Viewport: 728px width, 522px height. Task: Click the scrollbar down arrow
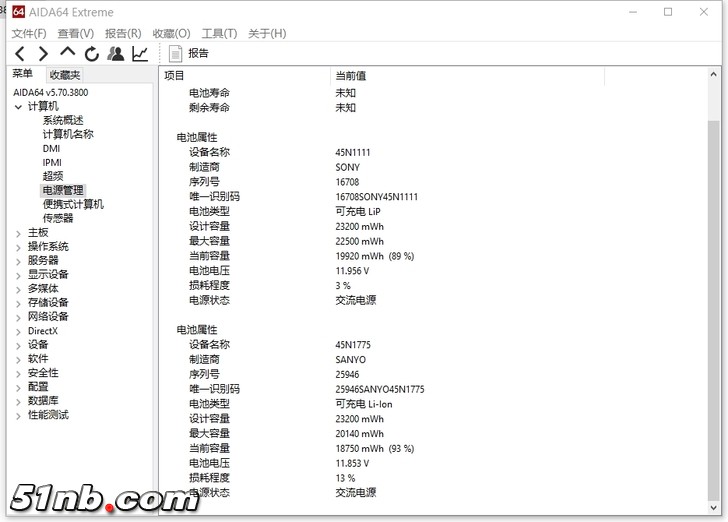coord(714,508)
